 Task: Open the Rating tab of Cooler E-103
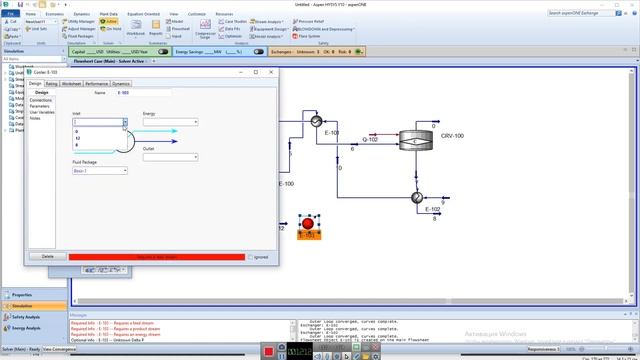51,84
